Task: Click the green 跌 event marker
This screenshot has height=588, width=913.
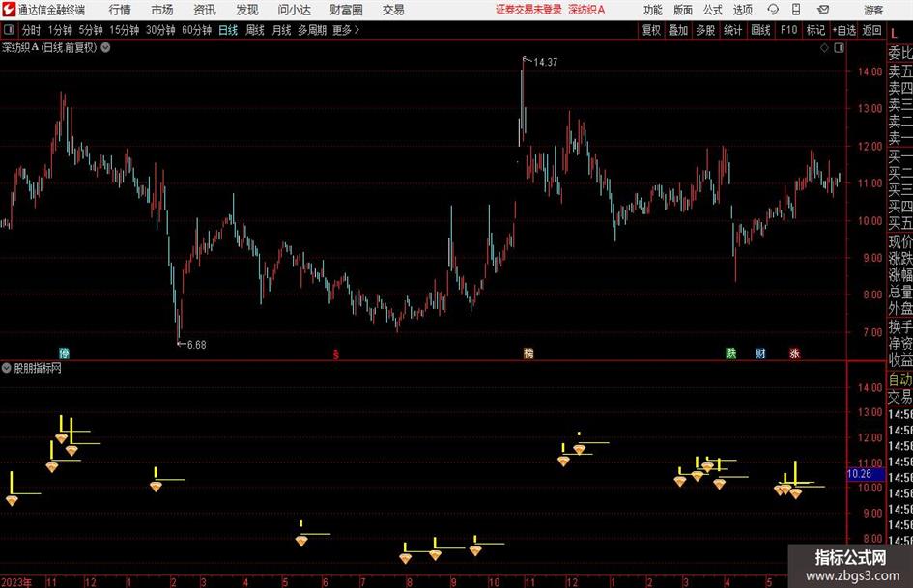Action: pyautogui.click(x=730, y=352)
